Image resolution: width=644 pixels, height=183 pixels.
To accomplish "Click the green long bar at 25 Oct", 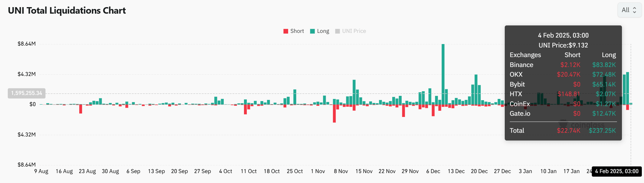I will [295, 97].
